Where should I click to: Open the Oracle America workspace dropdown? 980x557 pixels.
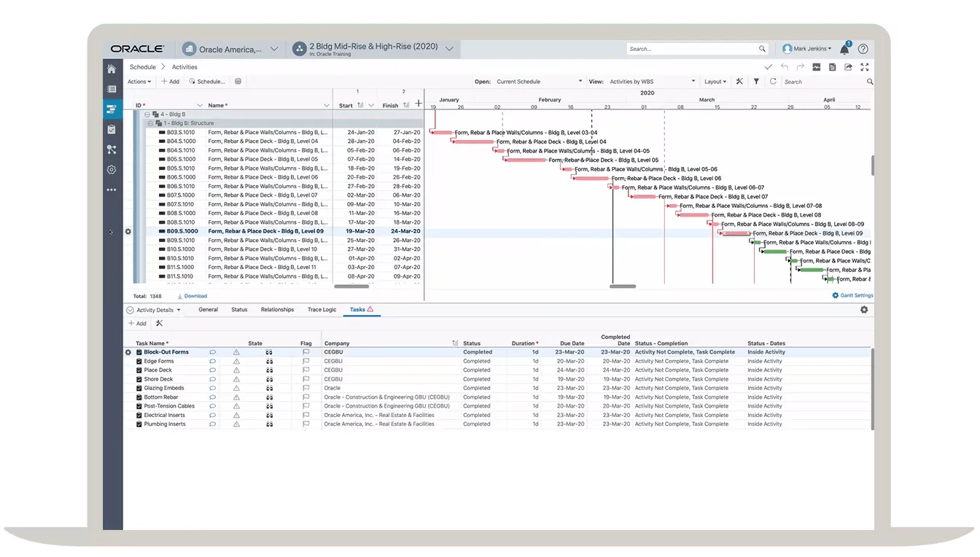[x=274, y=49]
